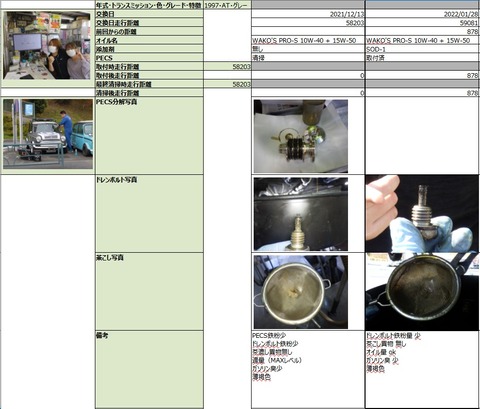Select the cell '1997･AT･グレー'
The width and height of the screenshot is (480, 409).
point(227,5)
